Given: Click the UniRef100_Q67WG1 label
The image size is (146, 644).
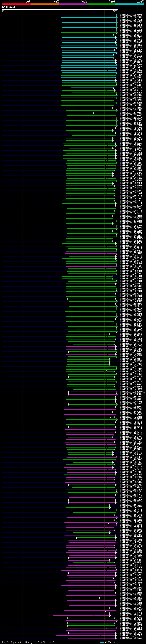Looking at the screenshot, I should click(x=131, y=286).
